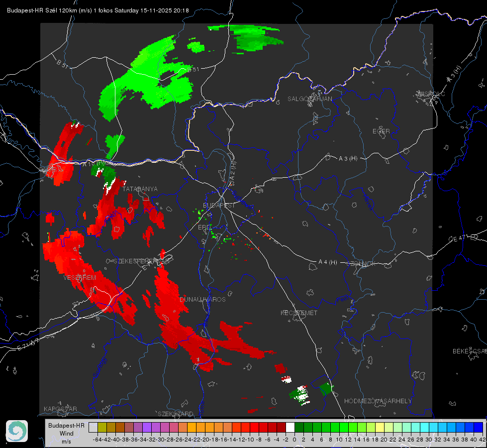The width and height of the screenshot is (487, 448).
Task: Click the BÉKÉSCSABA city label
Action: [x=470, y=351]
